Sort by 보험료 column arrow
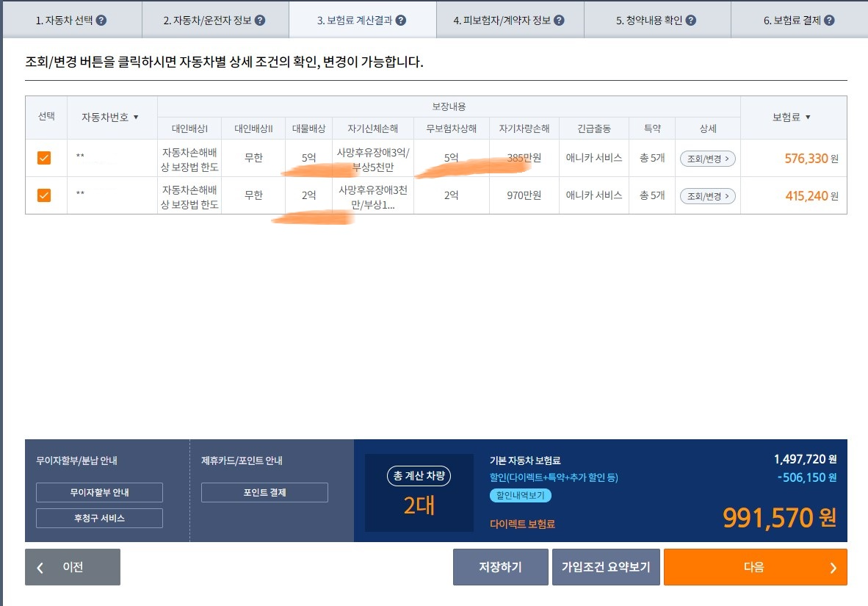The image size is (868, 606). coord(808,118)
